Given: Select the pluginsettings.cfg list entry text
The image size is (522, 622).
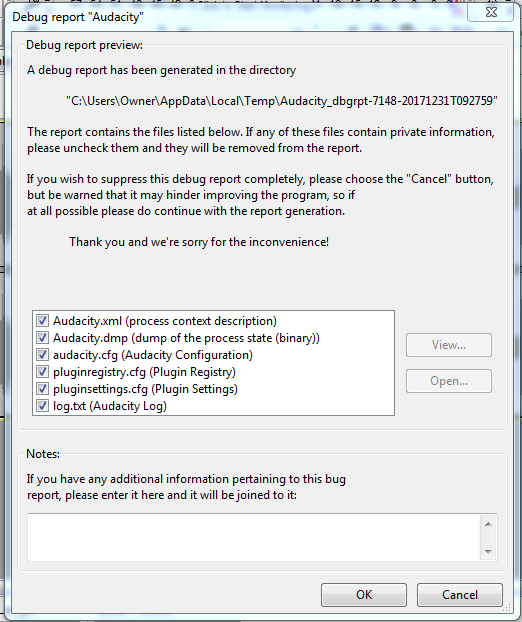Looking at the screenshot, I should (145, 389).
